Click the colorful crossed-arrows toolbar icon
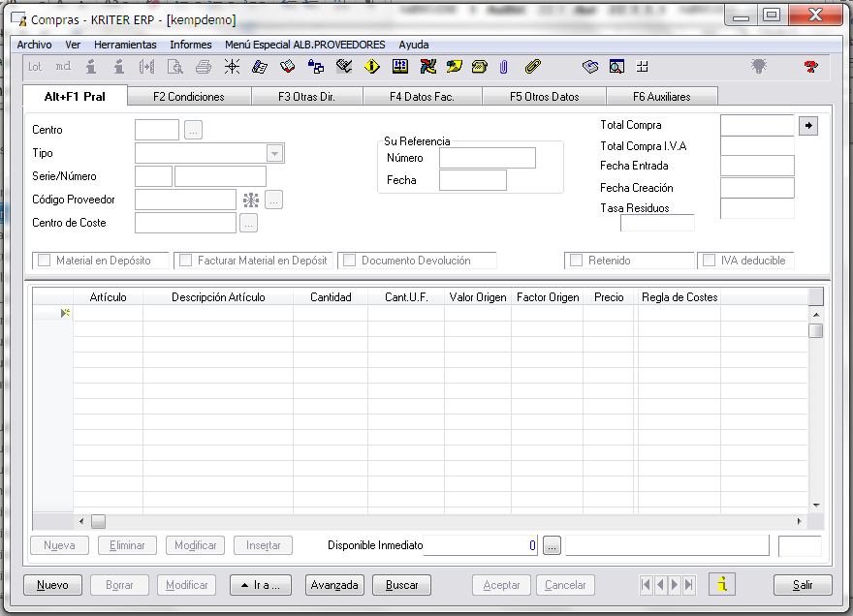 click(x=428, y=67)
